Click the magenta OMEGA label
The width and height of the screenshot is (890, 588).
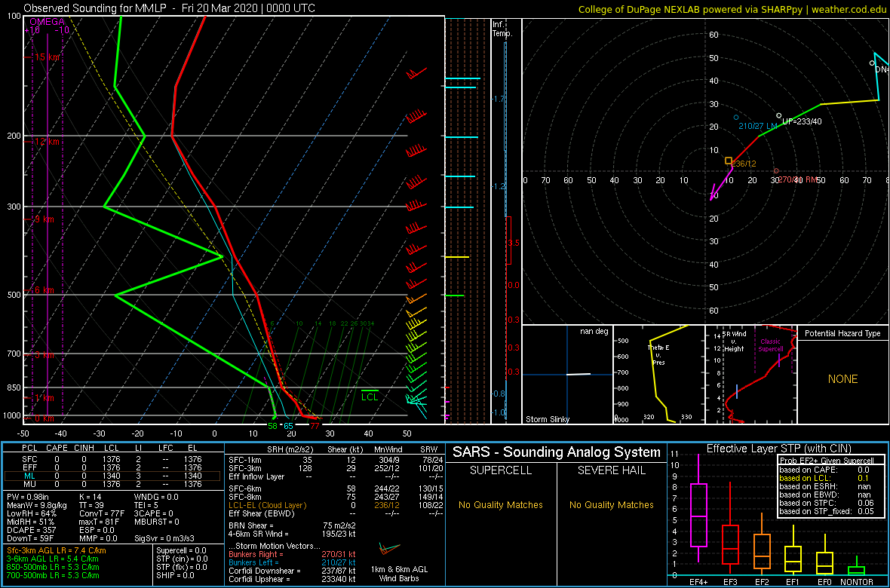[x=47, y=22]
